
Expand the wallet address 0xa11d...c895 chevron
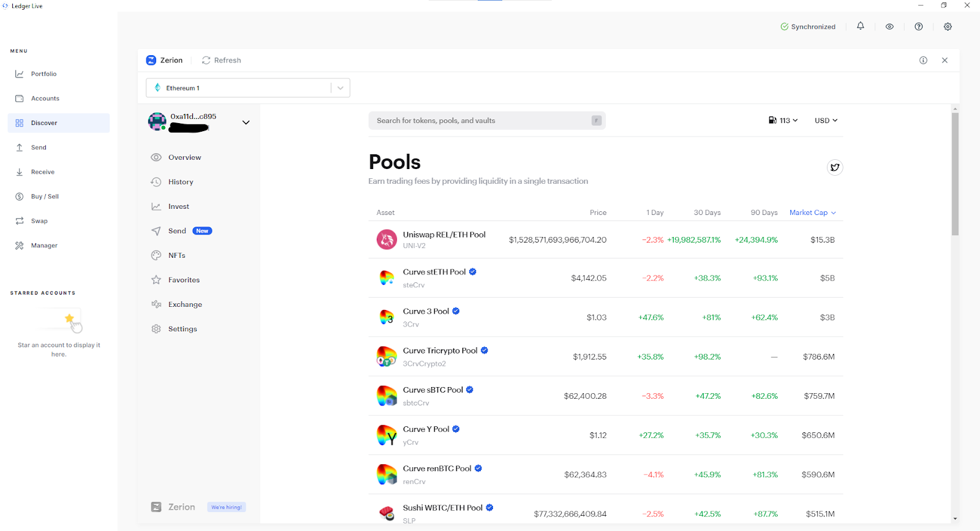(246, 122)
